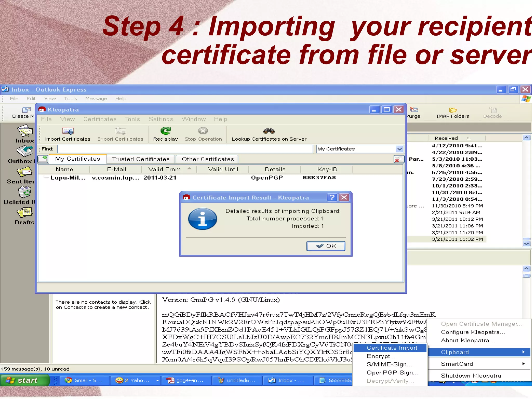Close the current Kleopatra tab with red X icon
The image size is (532, 399).
coord(399,159)
